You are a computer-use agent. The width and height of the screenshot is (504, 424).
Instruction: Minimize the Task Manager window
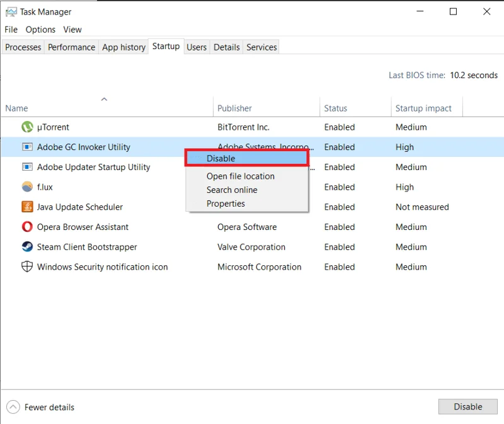point(420,11)
